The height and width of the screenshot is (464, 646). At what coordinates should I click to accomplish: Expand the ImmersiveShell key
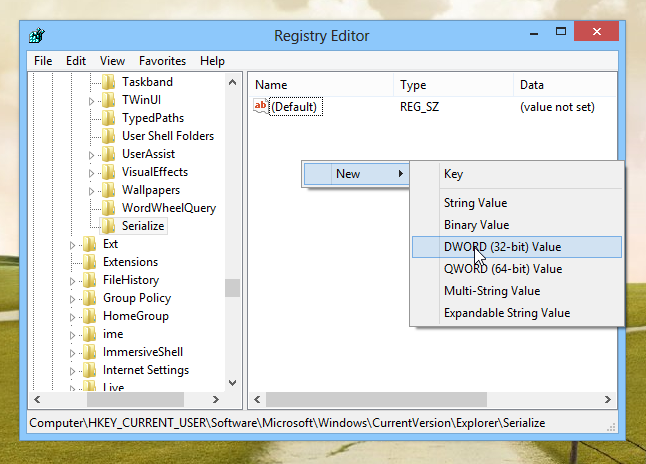[73, 354]
